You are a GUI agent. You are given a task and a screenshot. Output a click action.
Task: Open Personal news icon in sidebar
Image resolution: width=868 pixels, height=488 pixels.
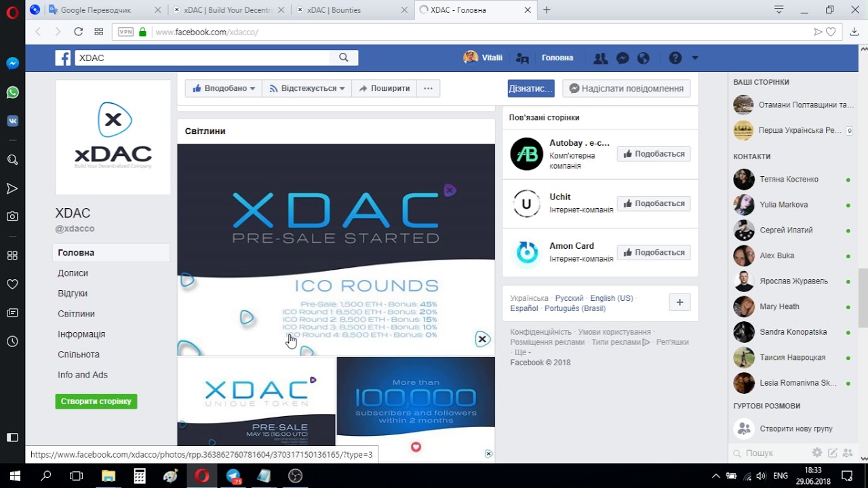pos(12,312)
